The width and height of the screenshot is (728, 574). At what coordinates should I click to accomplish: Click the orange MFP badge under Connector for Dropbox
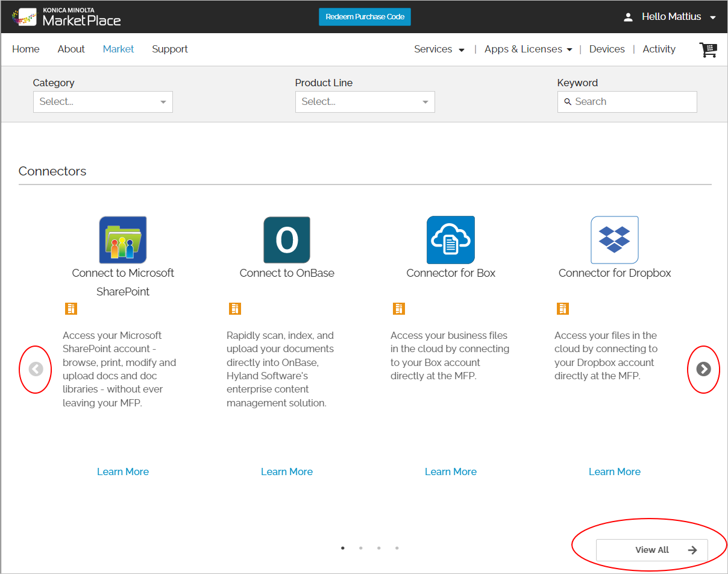[x=563, y=309]
